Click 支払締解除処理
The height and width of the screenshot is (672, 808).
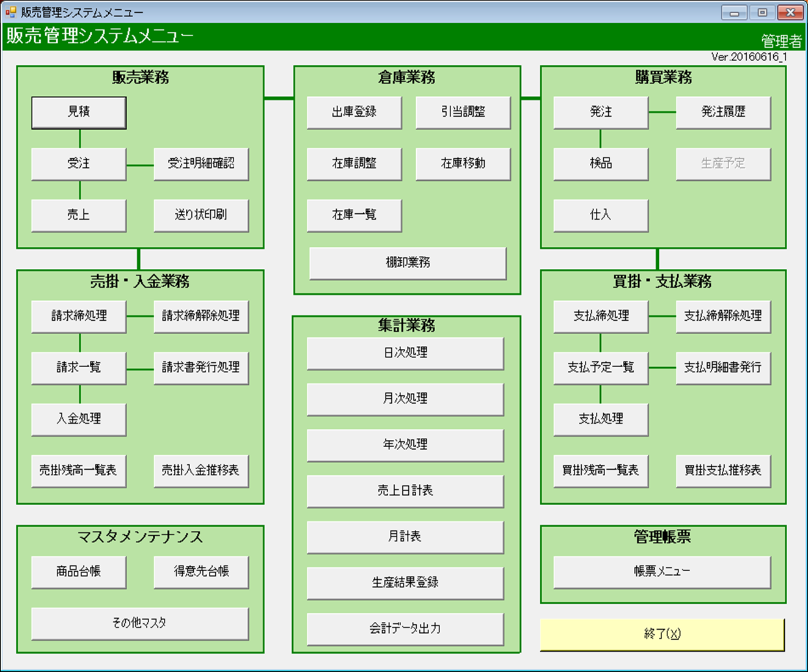pyautogui.click(x=723, y=316)
